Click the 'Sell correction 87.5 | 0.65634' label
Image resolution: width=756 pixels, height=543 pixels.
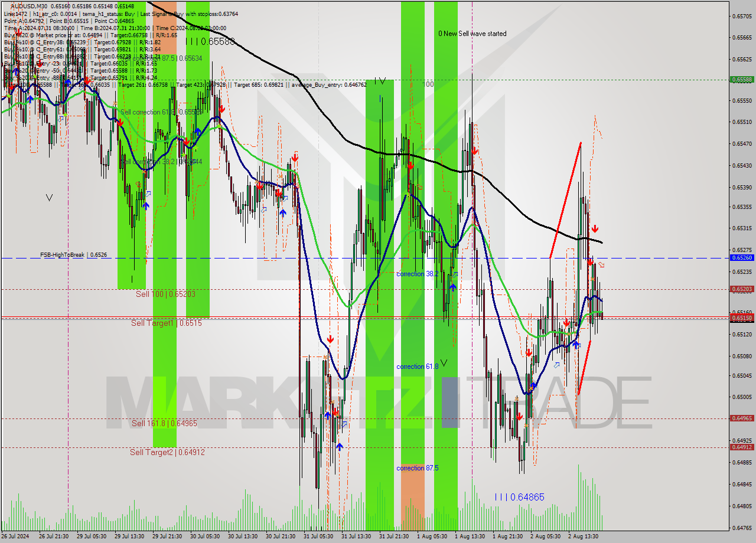[x=161, y=58]
